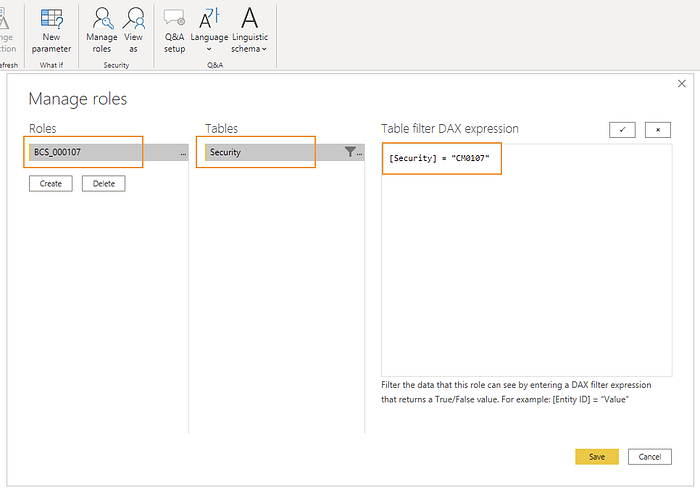The image size is (700, 488).
Task: Open Q&A setup
Action: pos(174,30)
